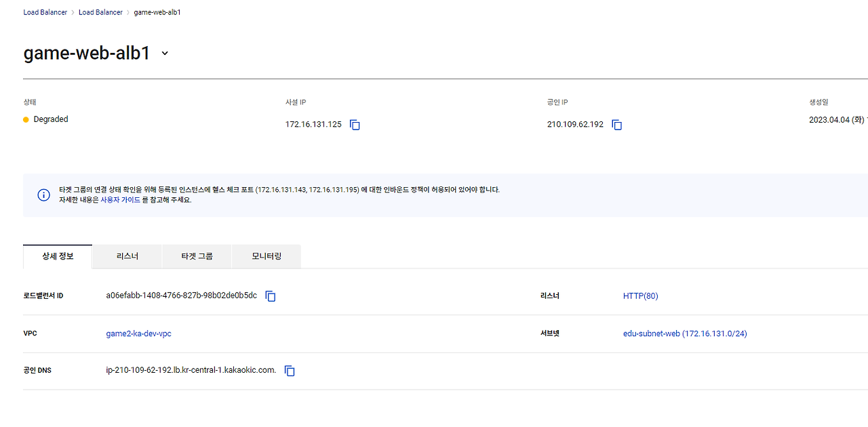Click the info icon in the notice banner
The image size is (868, 427).
(x=44, y=195)
